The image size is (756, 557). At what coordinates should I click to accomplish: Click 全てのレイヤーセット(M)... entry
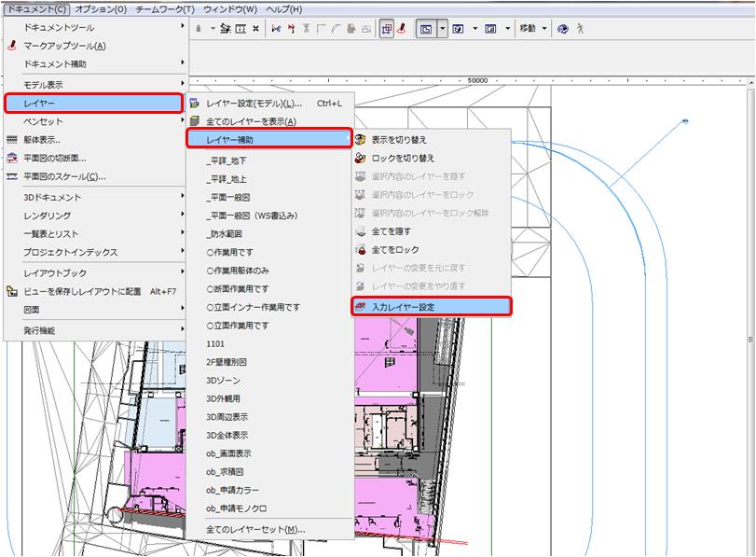point(255,529)
